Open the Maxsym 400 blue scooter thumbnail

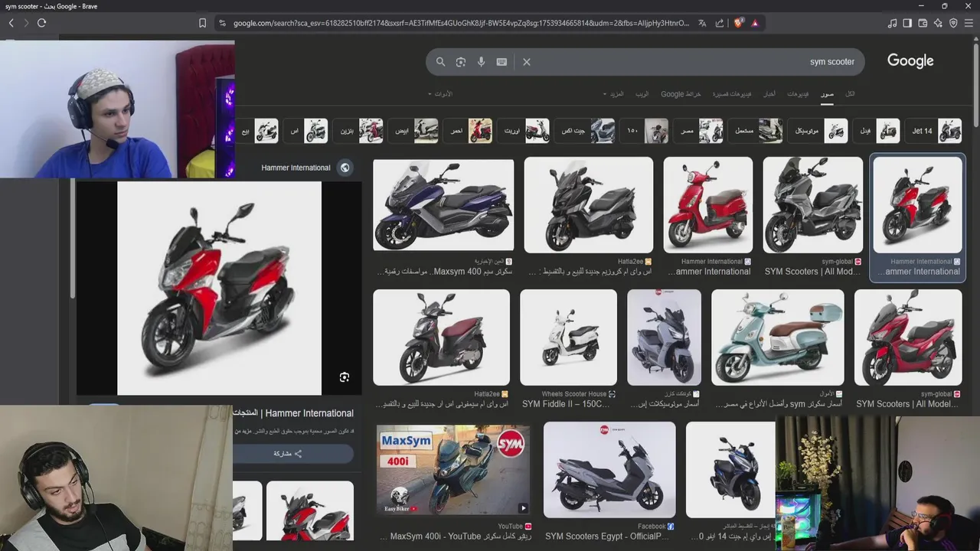point(443,205)
